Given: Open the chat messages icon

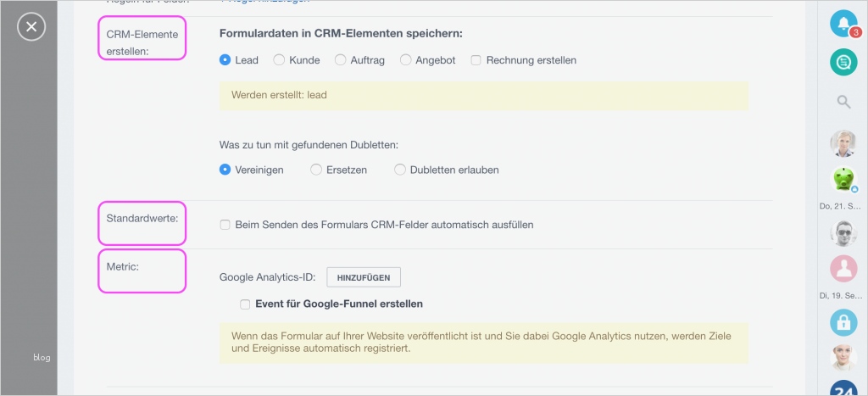Looking at the screenshot, I should tap(843, 62).
